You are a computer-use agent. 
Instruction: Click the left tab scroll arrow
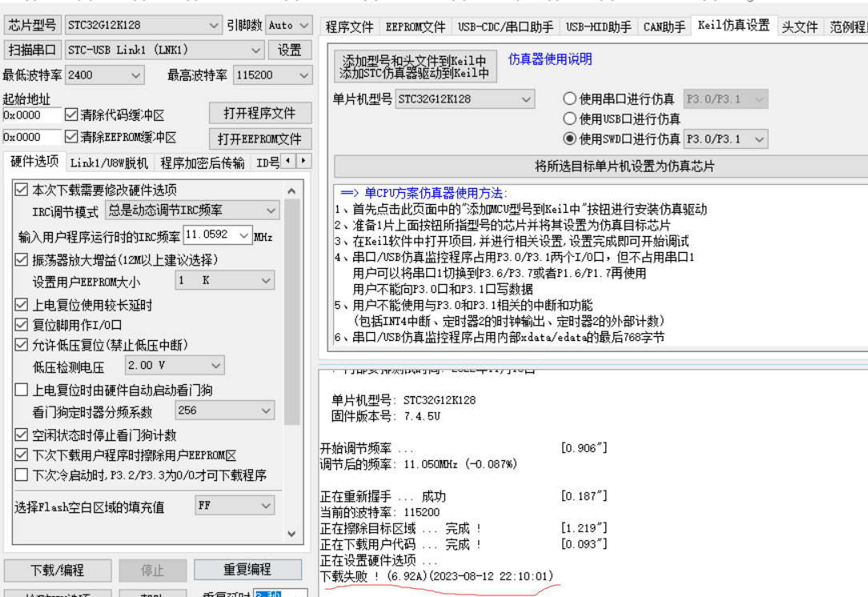tap(287, 161)
